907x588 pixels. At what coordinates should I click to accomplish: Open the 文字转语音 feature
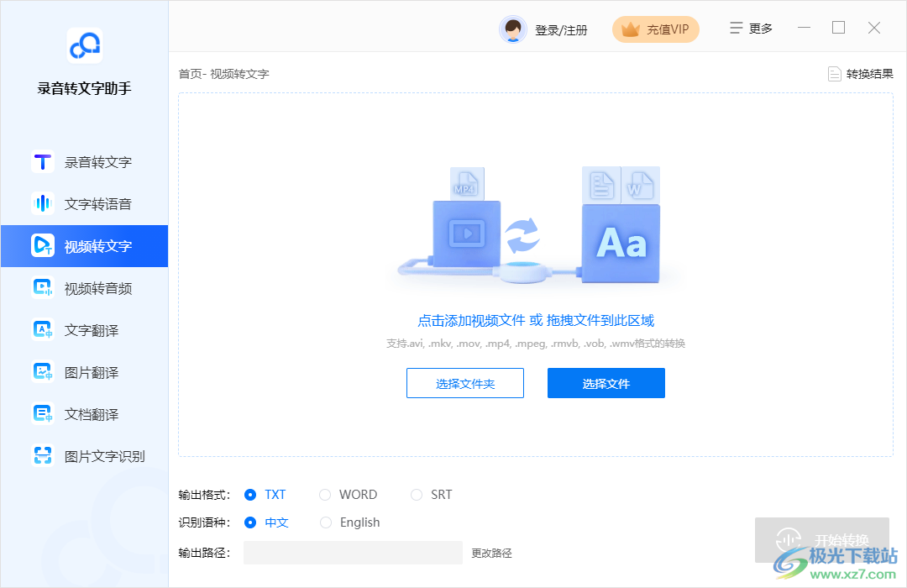[84, 203]
